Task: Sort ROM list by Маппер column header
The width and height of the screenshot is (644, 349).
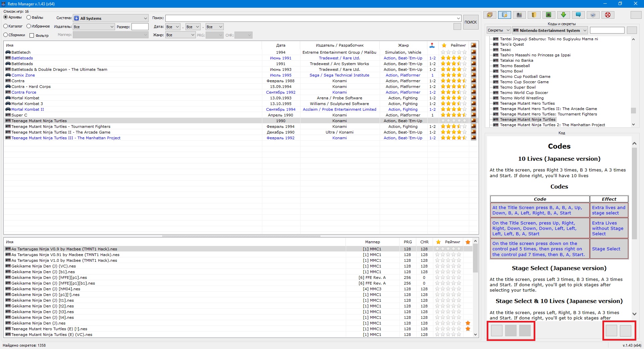Action: point(372,242)
